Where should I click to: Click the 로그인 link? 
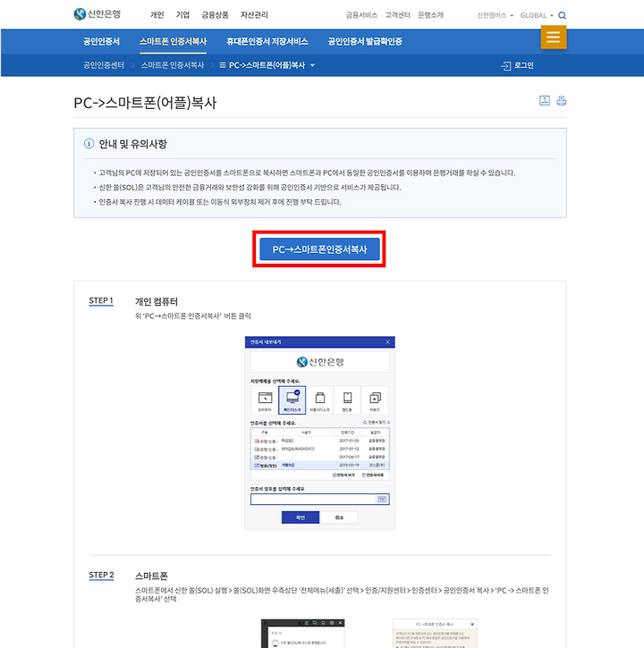pyautogui.click(x=523, y=65)
